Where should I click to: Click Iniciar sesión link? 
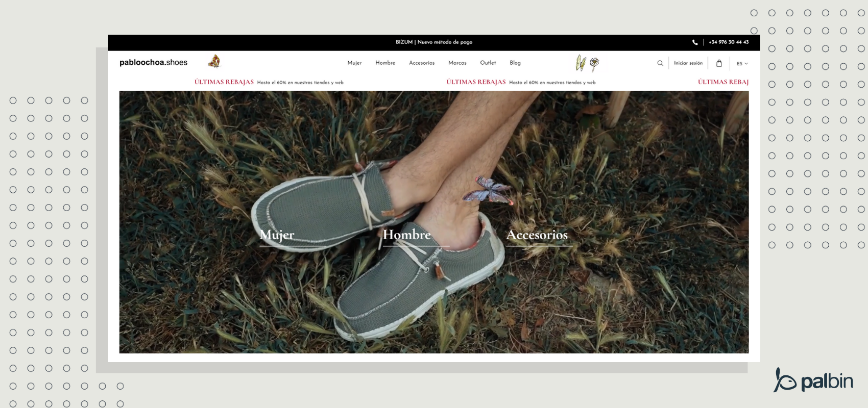coord(688,63)
